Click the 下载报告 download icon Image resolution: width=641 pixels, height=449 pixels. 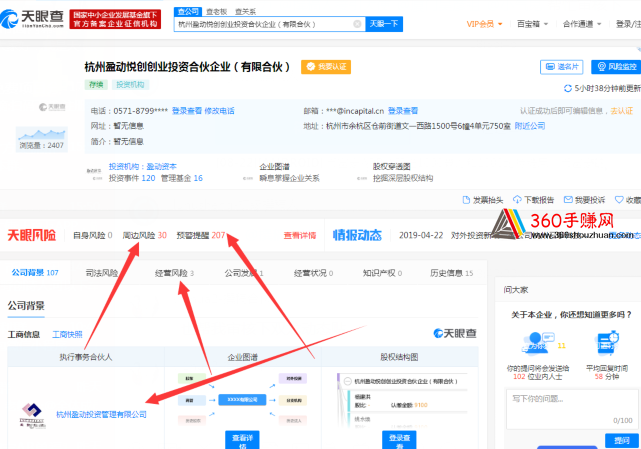[x=517, y=200]
